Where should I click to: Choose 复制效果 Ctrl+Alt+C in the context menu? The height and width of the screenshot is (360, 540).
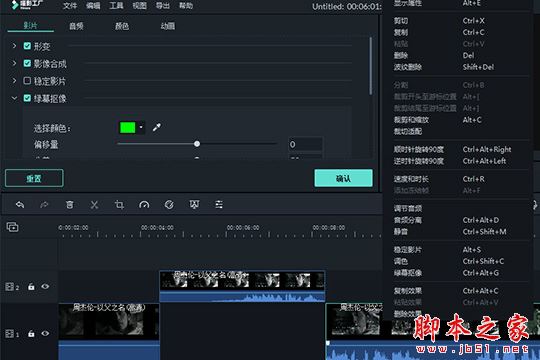[461, 291]
